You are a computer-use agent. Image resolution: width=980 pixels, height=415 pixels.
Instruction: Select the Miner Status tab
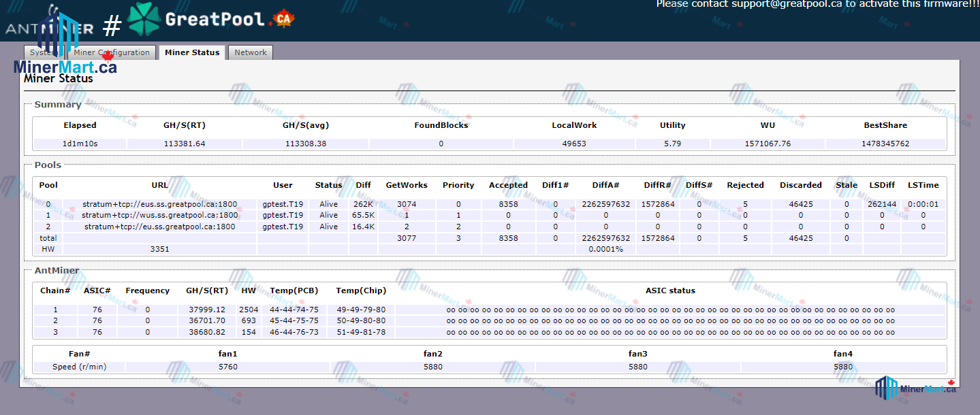[x=192, y=52]
